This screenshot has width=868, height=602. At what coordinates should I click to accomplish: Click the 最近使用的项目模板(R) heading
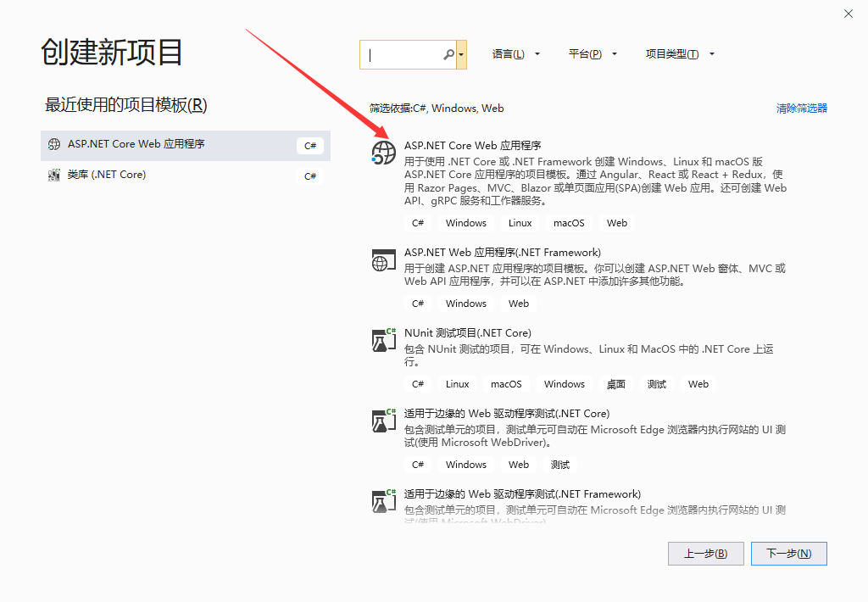pos(125,104)
